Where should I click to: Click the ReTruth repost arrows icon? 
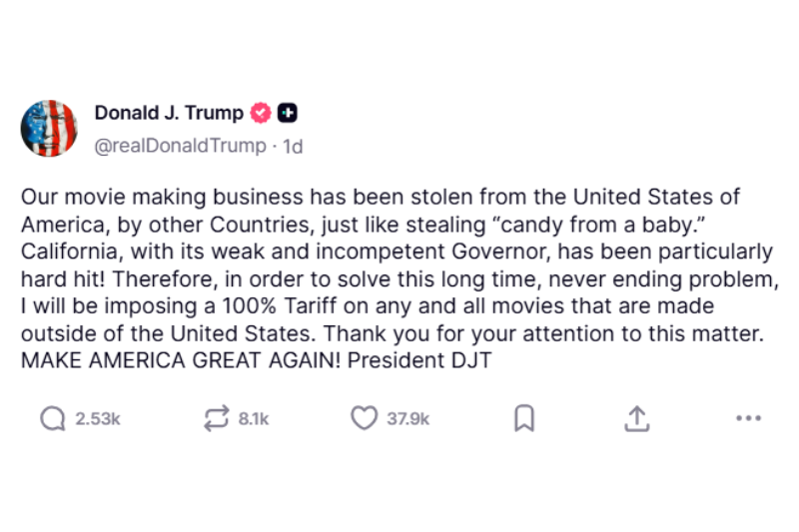click(216, 420)
